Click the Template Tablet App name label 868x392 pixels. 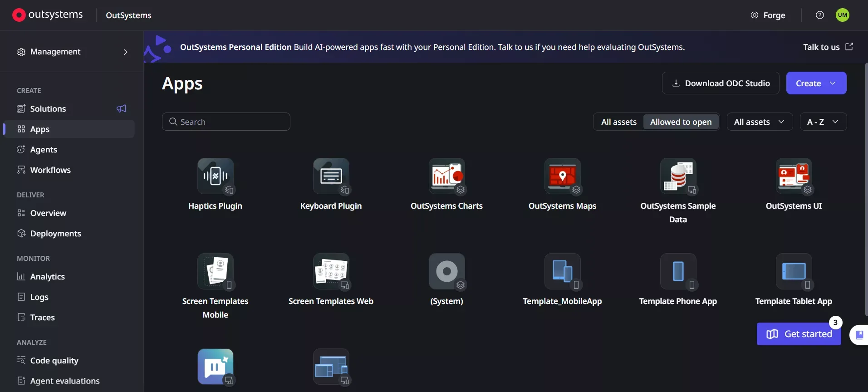(794, 301)
